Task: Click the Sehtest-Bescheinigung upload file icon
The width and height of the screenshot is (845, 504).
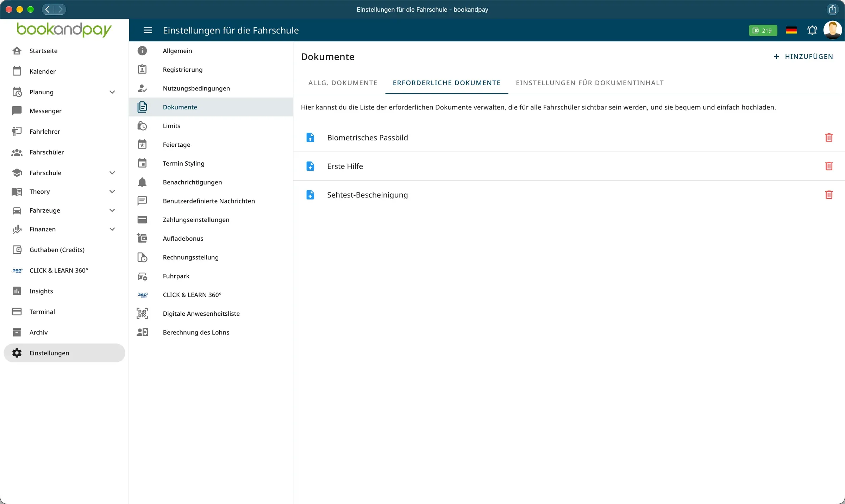Action: (310, 195)
